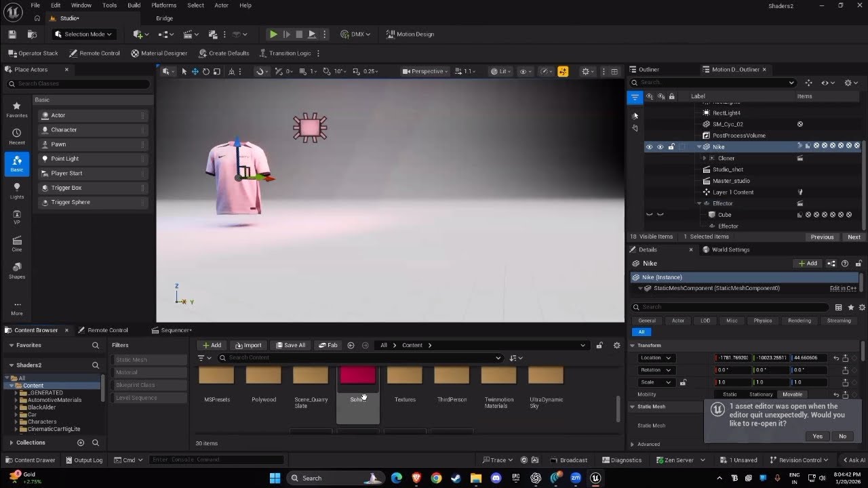868x488 pixels.
Task: Open the Lights category in Place Actors
Action: (x=17, y=190)
